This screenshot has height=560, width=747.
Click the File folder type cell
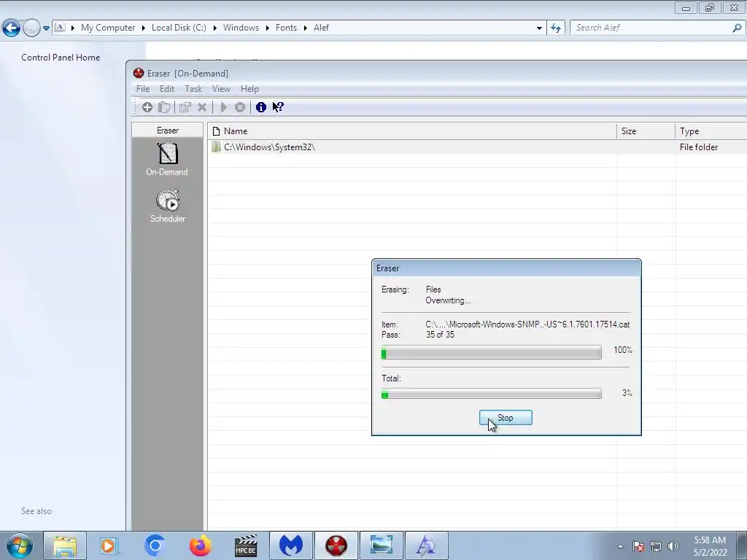698,147
